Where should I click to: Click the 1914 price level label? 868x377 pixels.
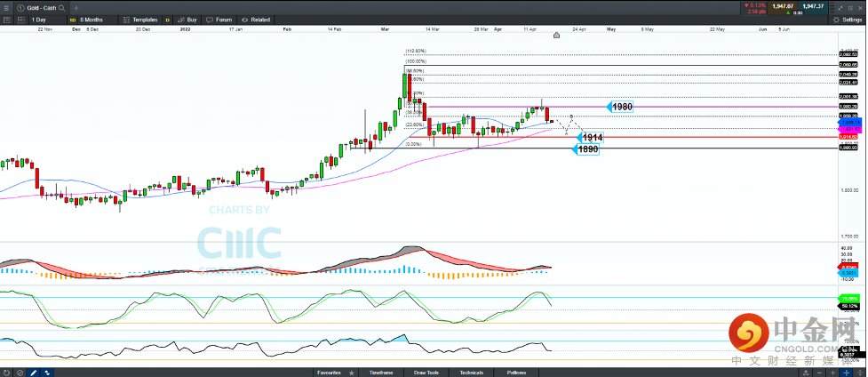[590, 137]
